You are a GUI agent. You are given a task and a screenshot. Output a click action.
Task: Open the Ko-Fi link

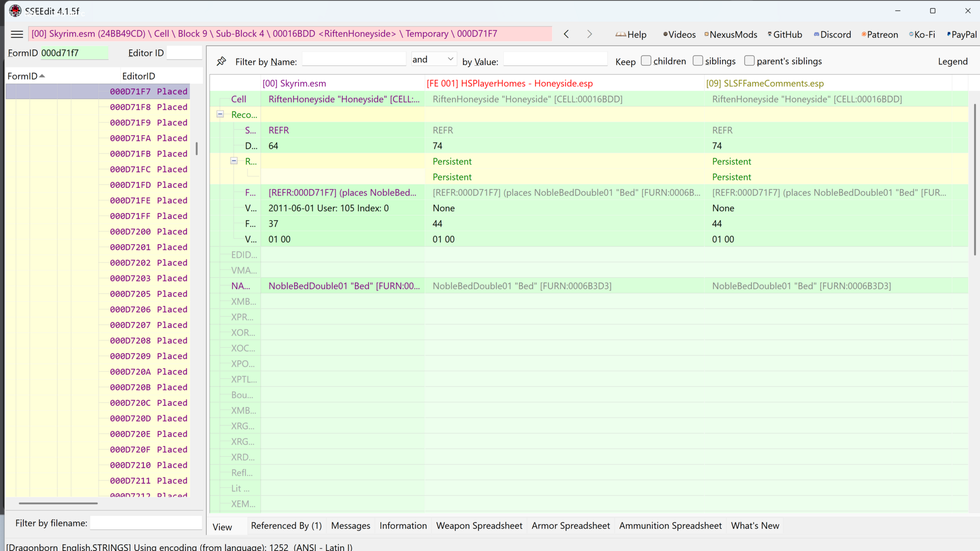point(922,34)
